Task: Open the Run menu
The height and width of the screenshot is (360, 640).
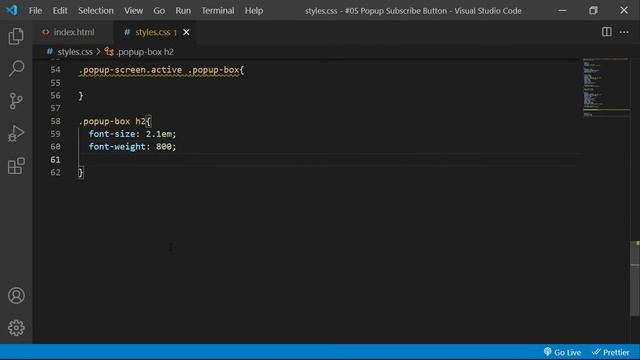Action: (x=183, y=11)
